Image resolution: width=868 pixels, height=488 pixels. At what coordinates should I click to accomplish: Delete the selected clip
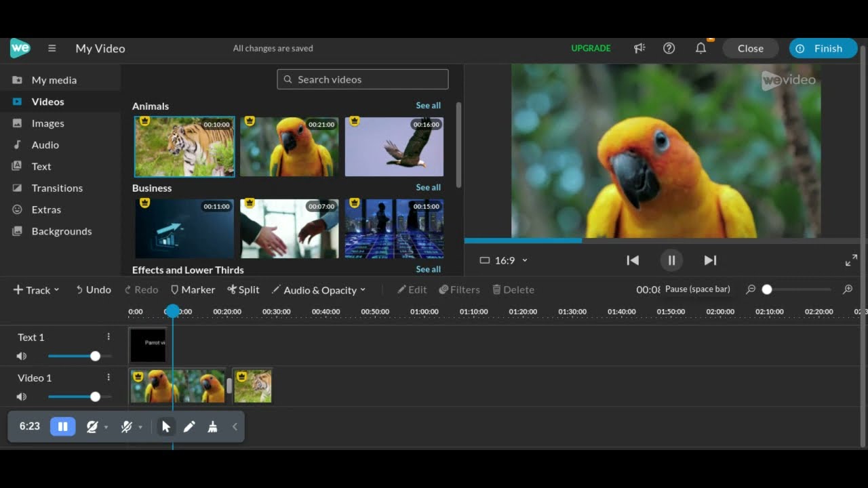(513, 289)
